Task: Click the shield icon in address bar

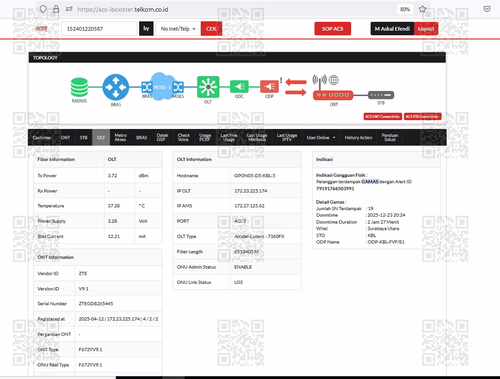Action: 43,9
